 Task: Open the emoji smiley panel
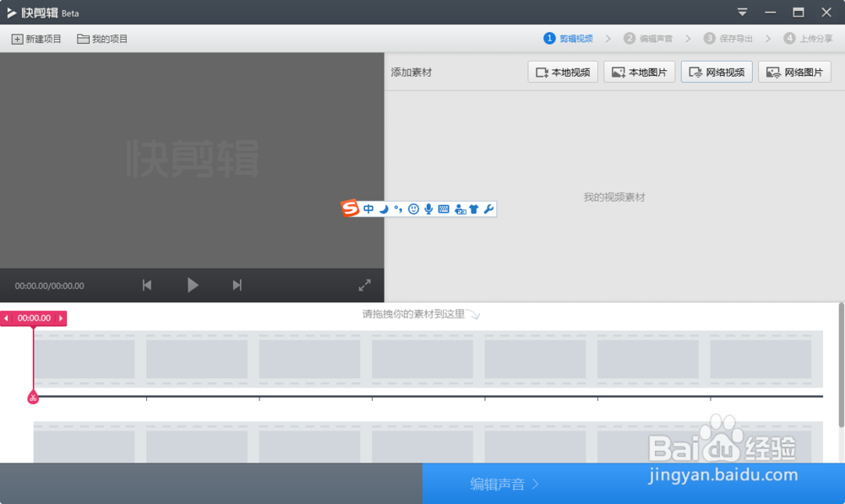pyautogui.click(x=413, y=209)
